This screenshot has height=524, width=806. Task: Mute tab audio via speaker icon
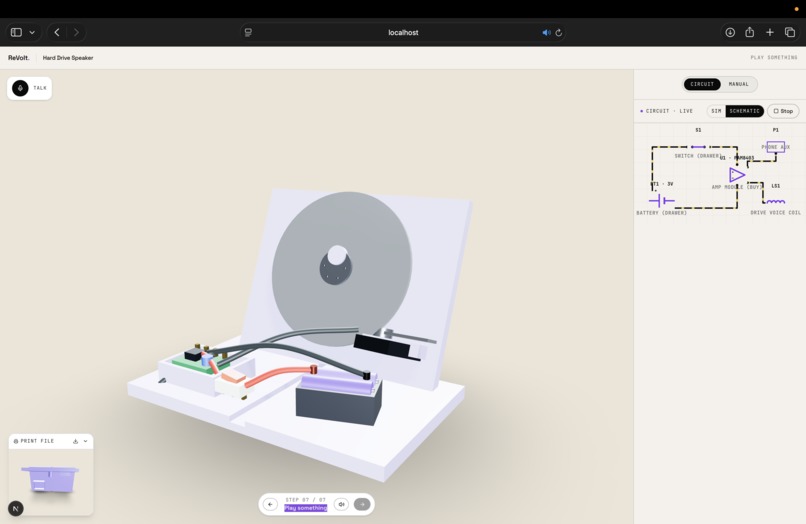click(546, 32)
